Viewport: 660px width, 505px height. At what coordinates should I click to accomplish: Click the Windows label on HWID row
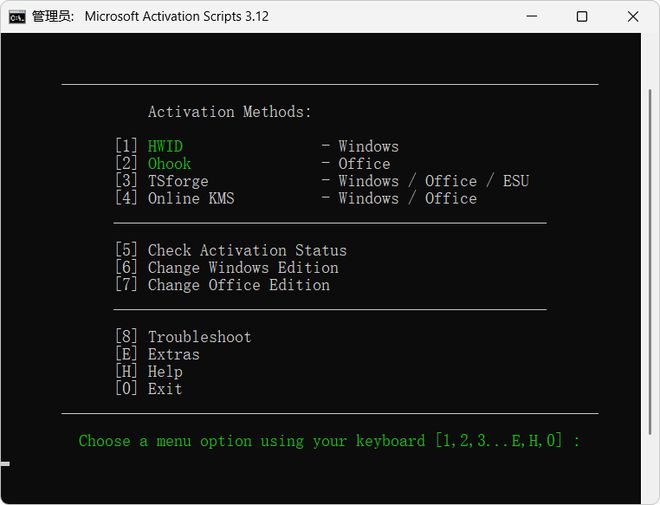point(369,146)
